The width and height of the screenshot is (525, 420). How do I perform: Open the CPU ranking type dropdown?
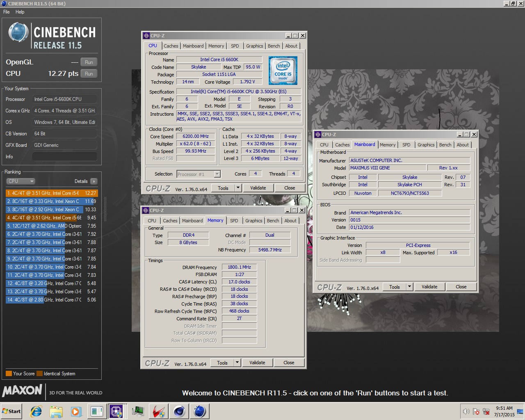(x=21, y=181)
